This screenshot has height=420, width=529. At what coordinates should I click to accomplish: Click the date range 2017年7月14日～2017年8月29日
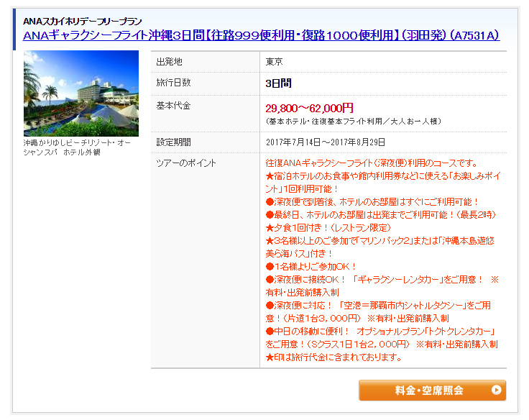(x=326, y=142)
